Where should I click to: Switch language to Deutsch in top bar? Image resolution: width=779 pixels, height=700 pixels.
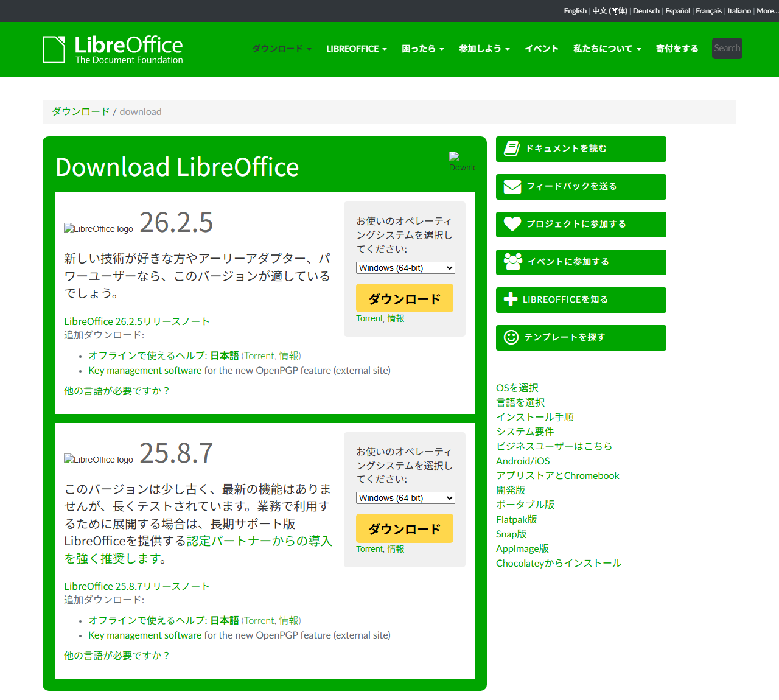pos(646,11)
